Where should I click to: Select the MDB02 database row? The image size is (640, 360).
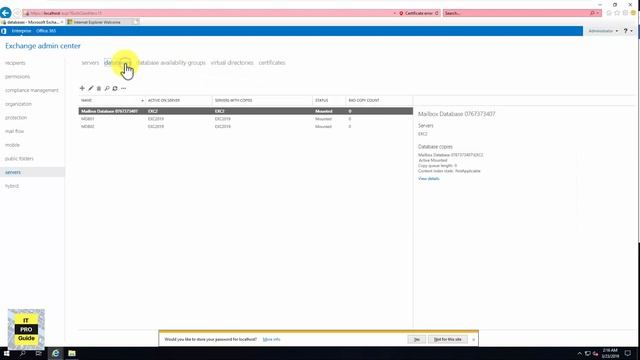point(246,127)
